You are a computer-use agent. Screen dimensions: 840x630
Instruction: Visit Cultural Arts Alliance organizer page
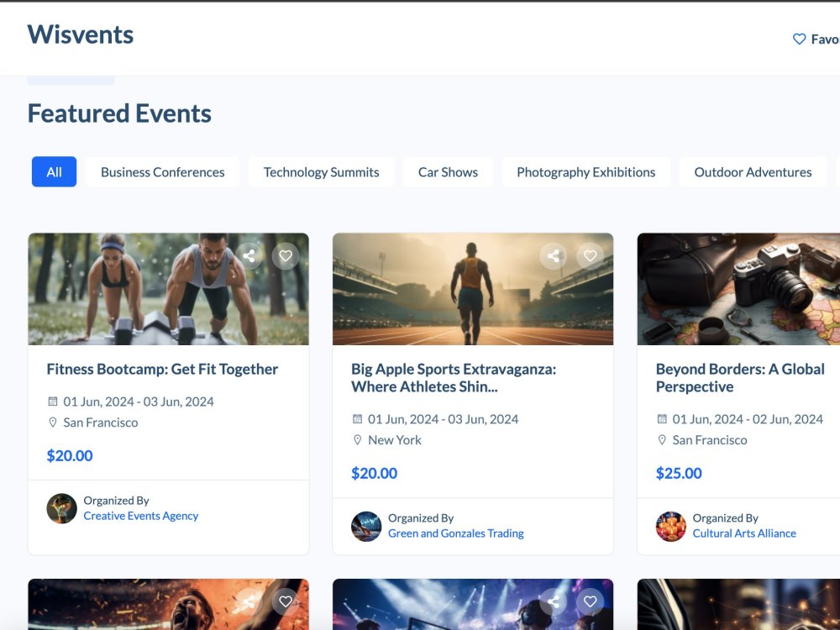(744, 533)
